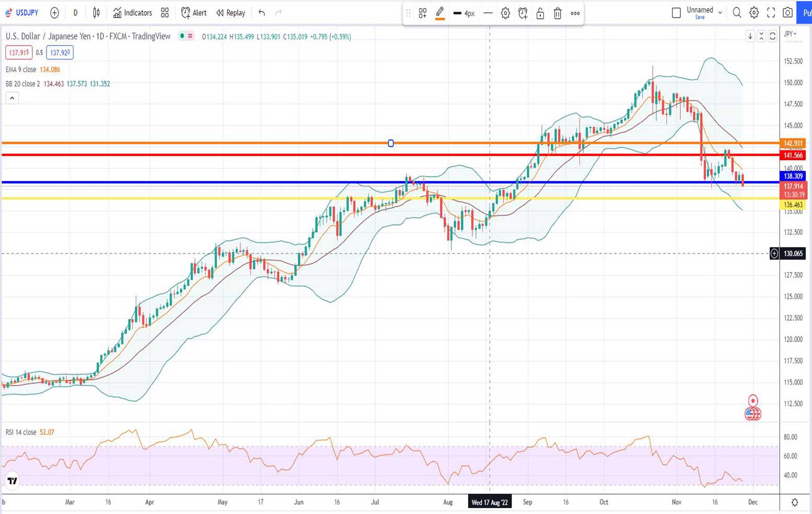
Task: Open the D timeframe interval menu
Action: coord(75,13)
